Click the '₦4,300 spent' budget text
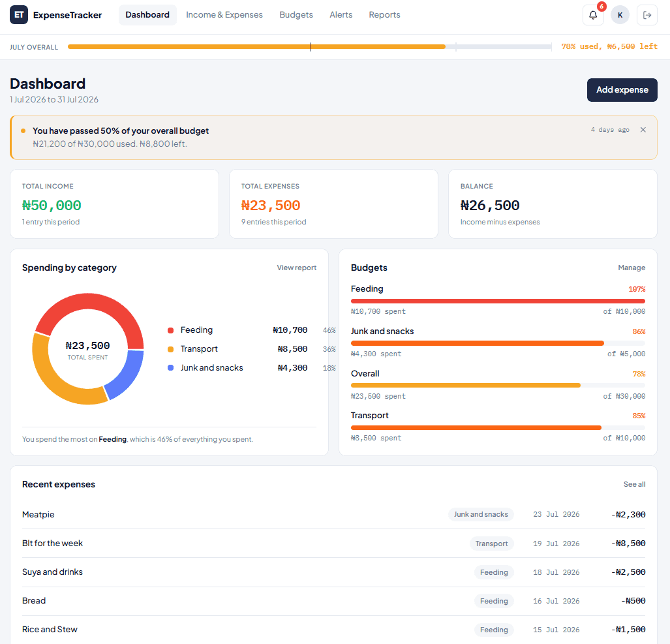 tap(376, 354)
